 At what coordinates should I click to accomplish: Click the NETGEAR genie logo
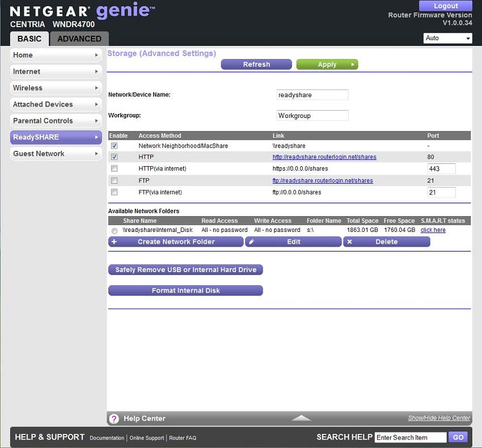(82, 11)
